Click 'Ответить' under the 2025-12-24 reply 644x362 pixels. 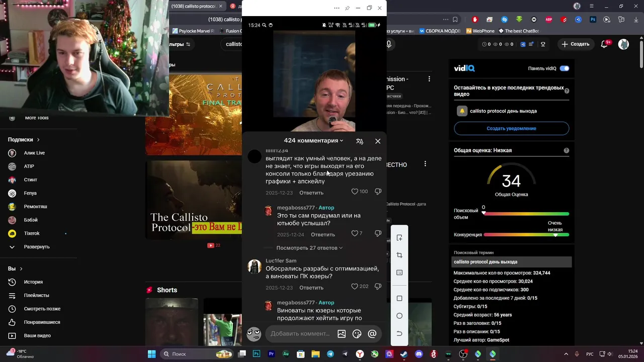323,234
